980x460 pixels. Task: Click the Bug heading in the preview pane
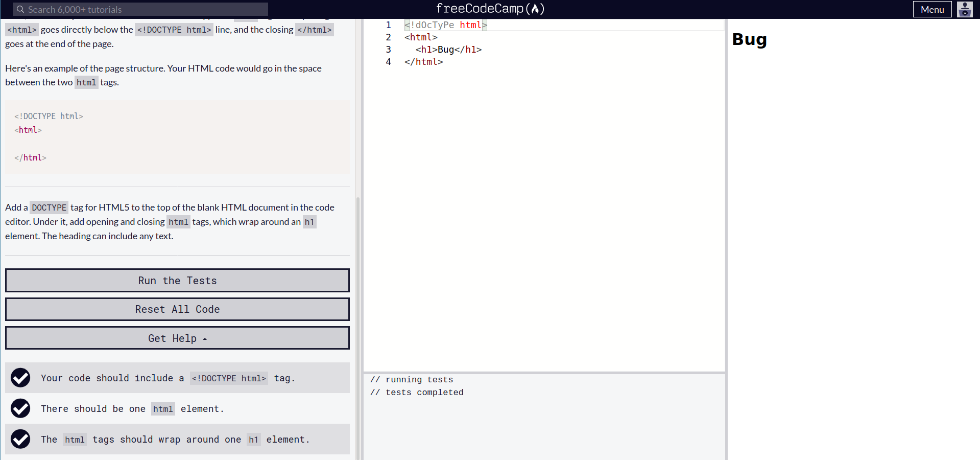coord(749,39)
